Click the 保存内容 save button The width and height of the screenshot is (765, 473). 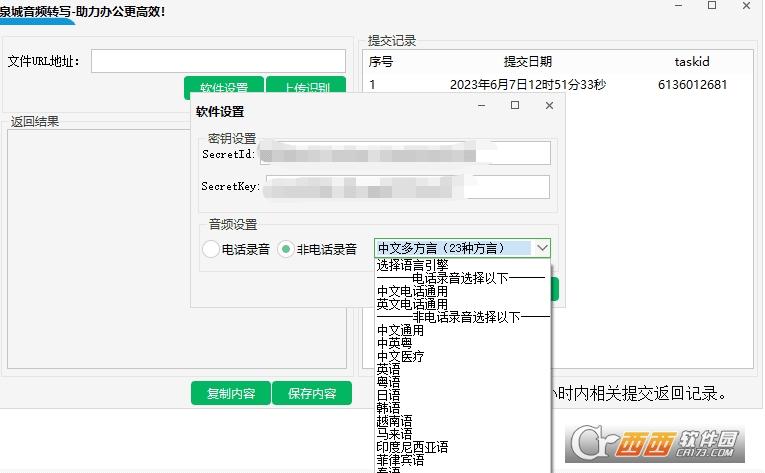pos(312,393)
